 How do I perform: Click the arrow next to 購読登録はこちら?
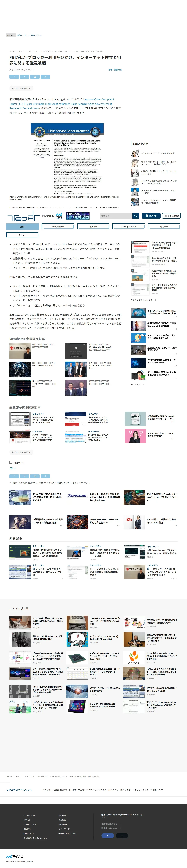pos(120,824)
